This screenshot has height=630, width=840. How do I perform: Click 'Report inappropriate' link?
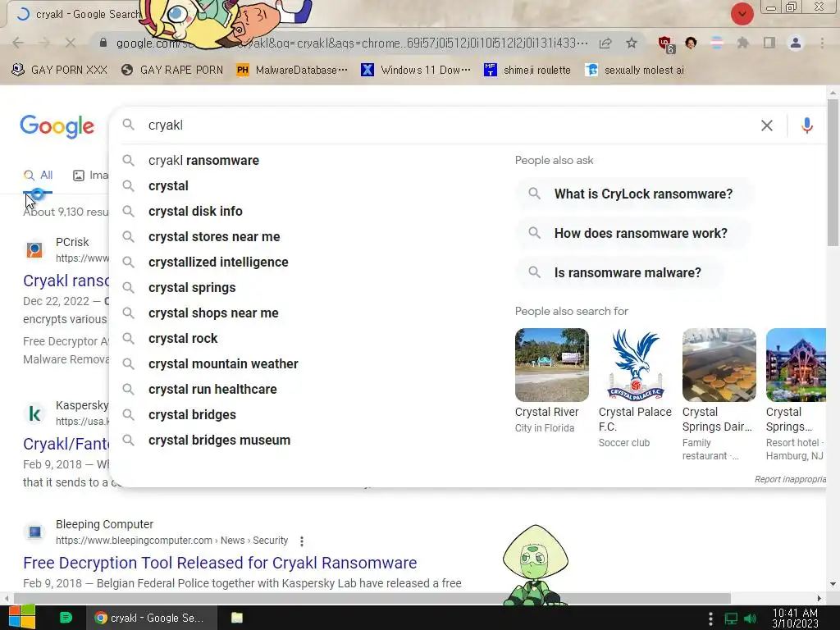point(790,479)
